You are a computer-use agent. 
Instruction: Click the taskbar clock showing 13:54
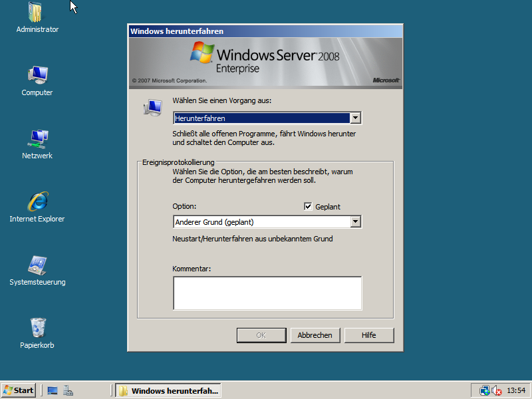tap(516, 390)
